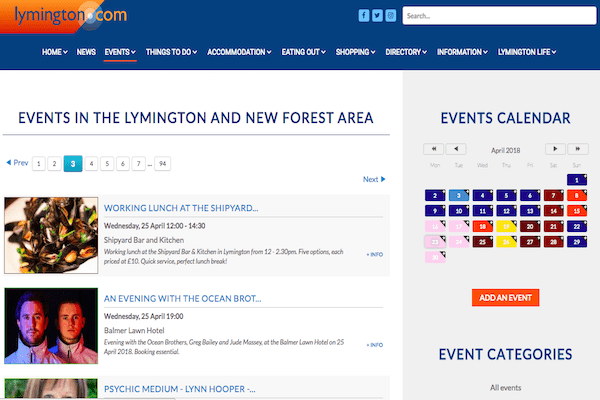Go to previous month in calendar
Screen dimensions: 600x400
(x=456, y=149)
